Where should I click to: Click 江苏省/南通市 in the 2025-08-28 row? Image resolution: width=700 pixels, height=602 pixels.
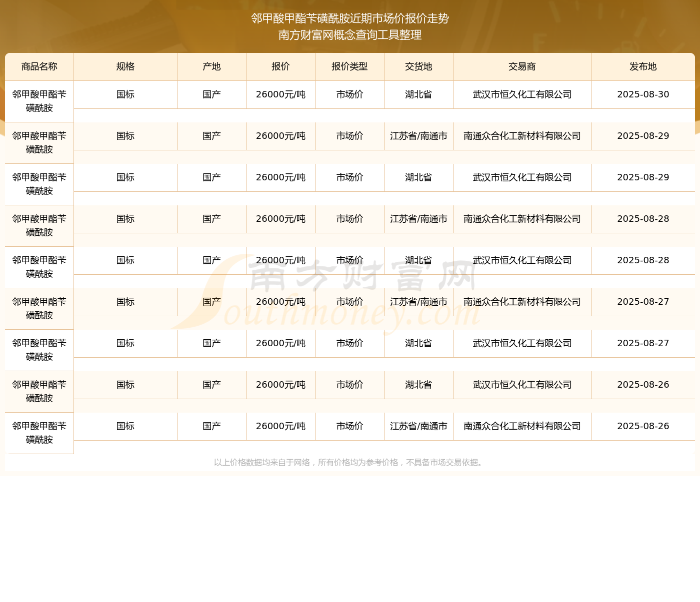click(x=418, y=219)
